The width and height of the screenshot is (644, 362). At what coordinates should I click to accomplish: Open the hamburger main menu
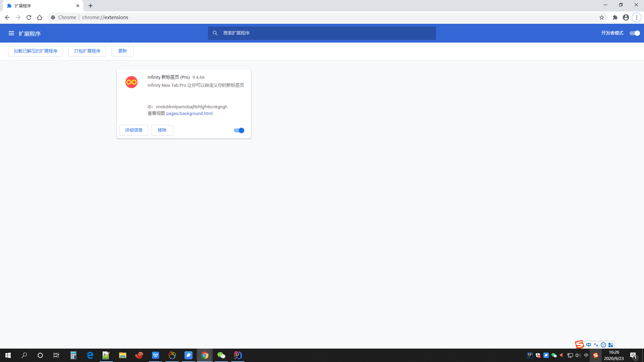(x=11, y=33)
